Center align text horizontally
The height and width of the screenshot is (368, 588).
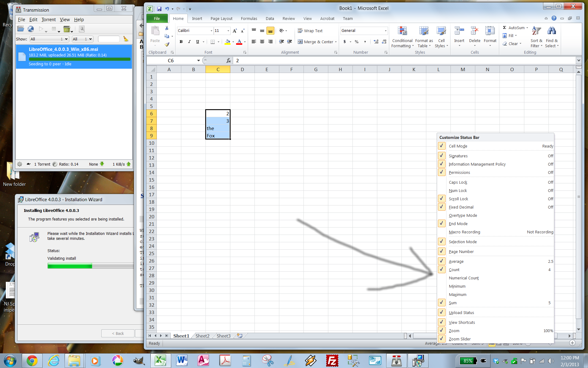262,42
